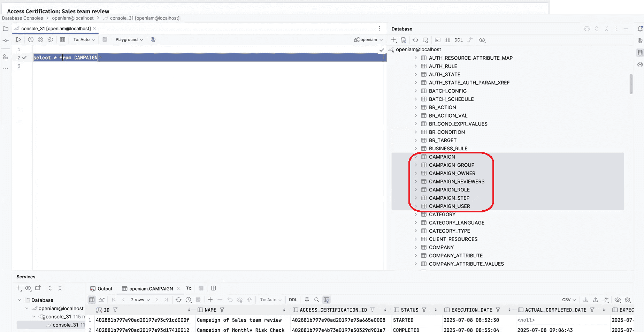The width and height of the screenshot is (644, 332).
Task: Toggle the chart view of results
Action: (101, 300)
